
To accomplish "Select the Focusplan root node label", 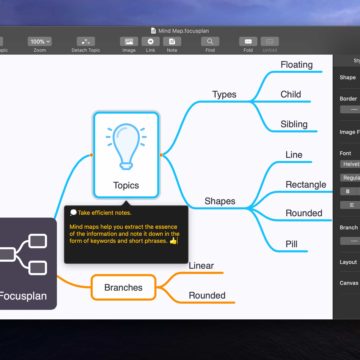I will click(23, 296).
